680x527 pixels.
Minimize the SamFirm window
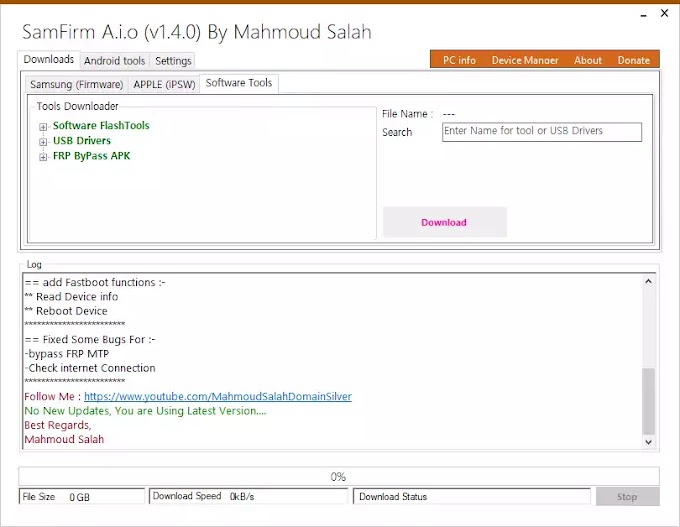[644, 15]
